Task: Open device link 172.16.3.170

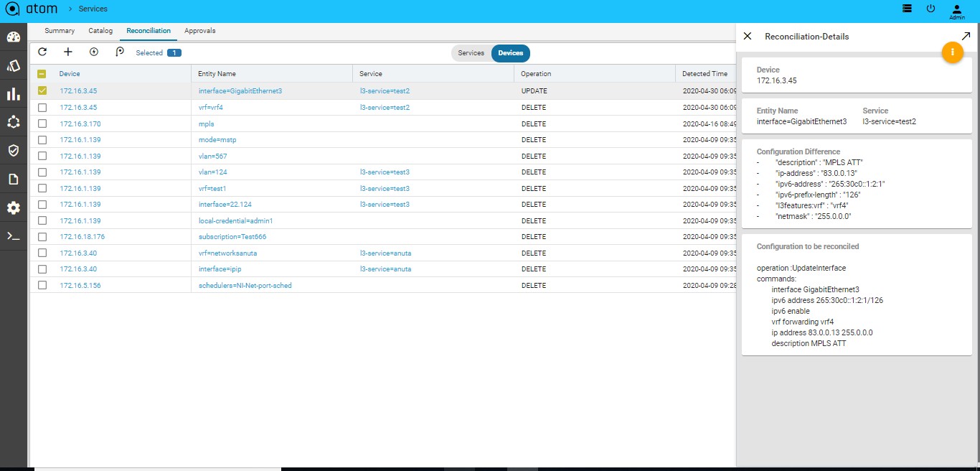Action: (x=80, y=123)
